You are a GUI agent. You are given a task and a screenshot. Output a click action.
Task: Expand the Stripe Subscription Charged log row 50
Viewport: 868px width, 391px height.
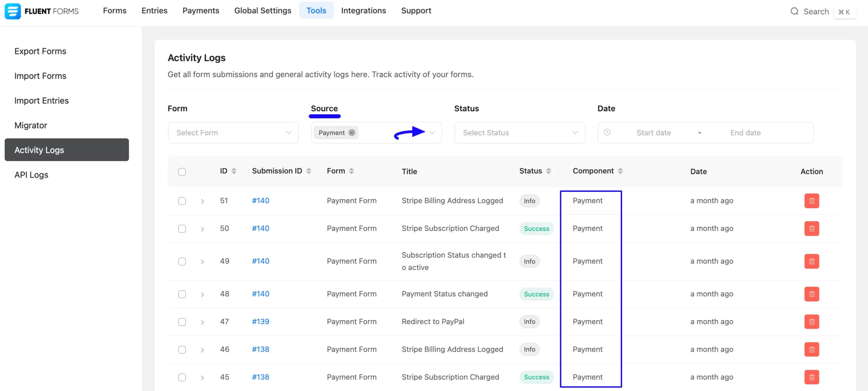[202, 229]
